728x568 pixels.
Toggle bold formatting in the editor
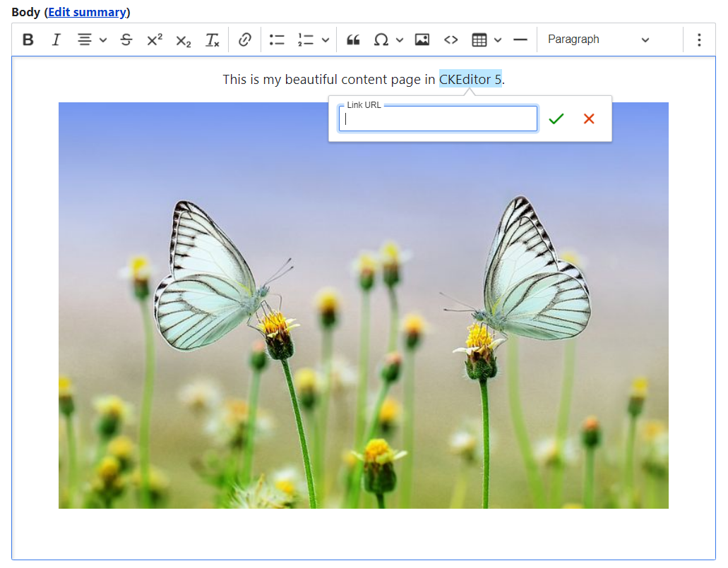pos(28,40)
